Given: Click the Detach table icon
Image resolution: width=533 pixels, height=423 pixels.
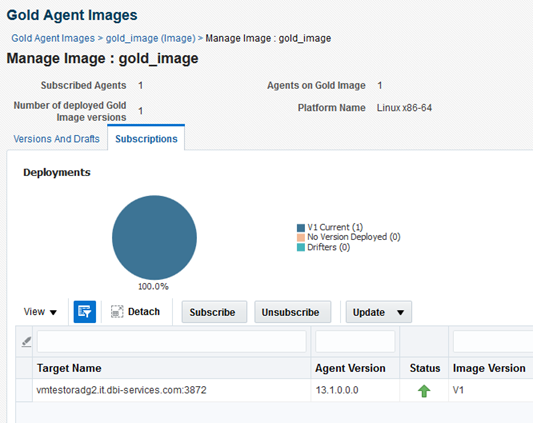Looking at the screenshot, I should point(117,311).
